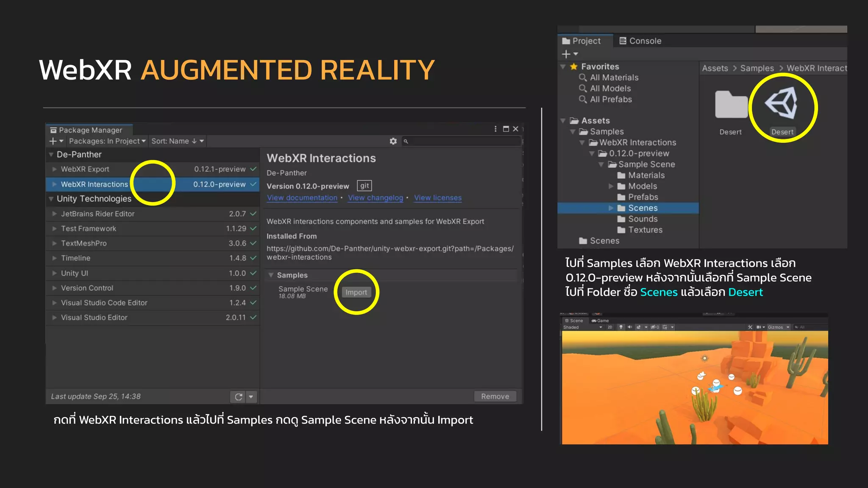
Task: Select the Sounds folder in tree
Action: coord(638,219)
